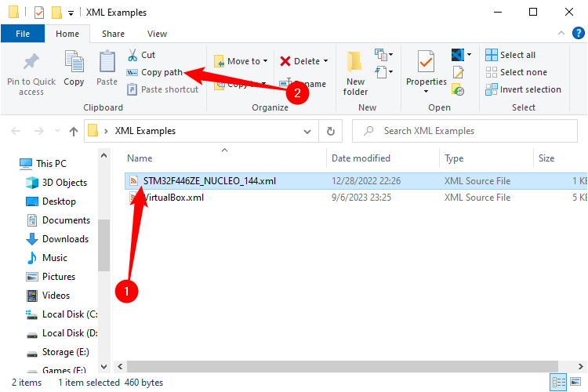588x392 pixels.
Task: Open file with Visual Studio Code icon
Action: click(458, 55)
